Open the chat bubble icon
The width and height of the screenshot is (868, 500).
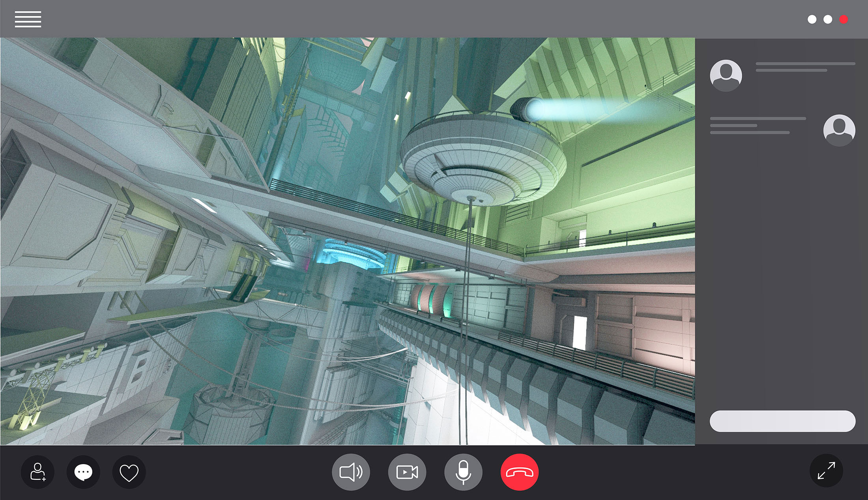(x=83, y=472)
